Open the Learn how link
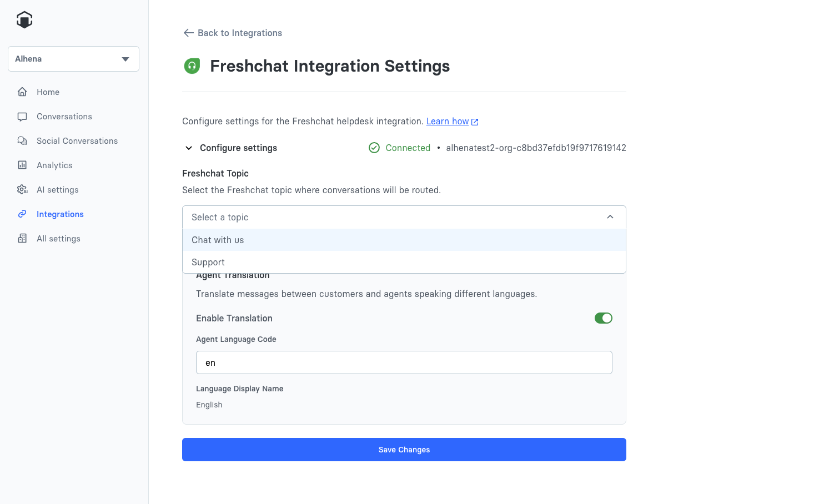Screen dimensions: 819x504 (x=448, y=122)
